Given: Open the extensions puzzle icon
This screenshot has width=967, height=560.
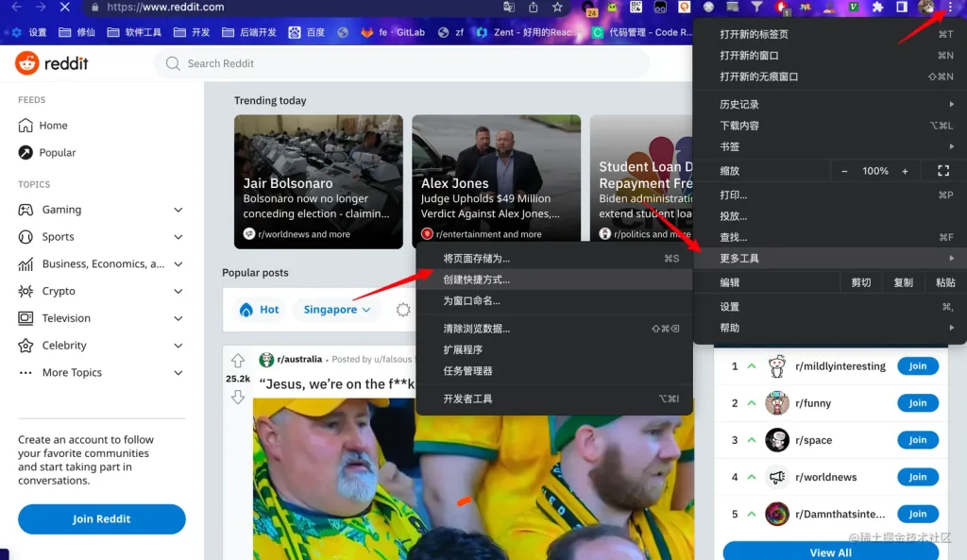Looking at the screenshot, I should pos(877,7).
